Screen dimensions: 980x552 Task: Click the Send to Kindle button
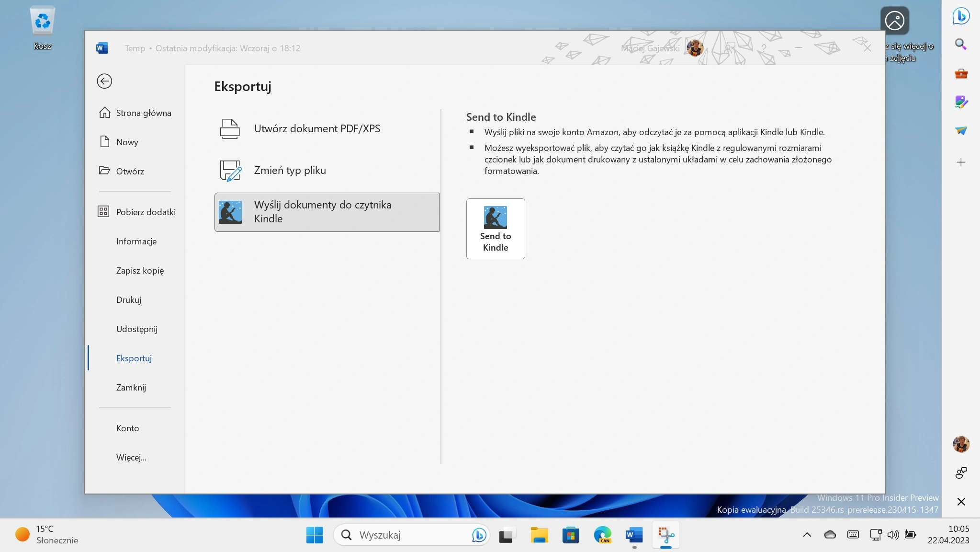[496, 229]
